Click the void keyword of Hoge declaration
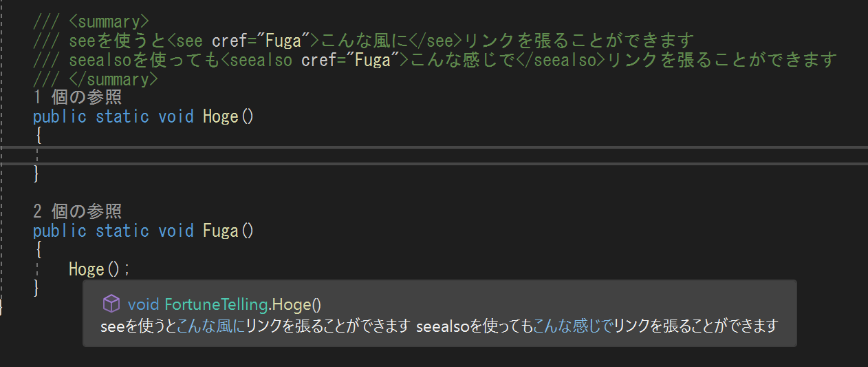The height and width of the screenshot is (367, 868). click(x=176, y=116)
